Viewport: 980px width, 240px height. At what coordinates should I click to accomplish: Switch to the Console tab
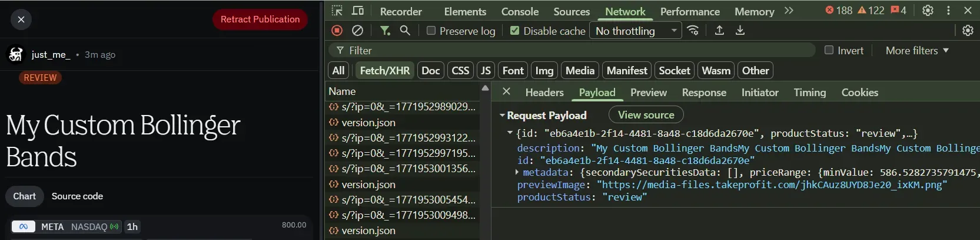click(520, 11)
